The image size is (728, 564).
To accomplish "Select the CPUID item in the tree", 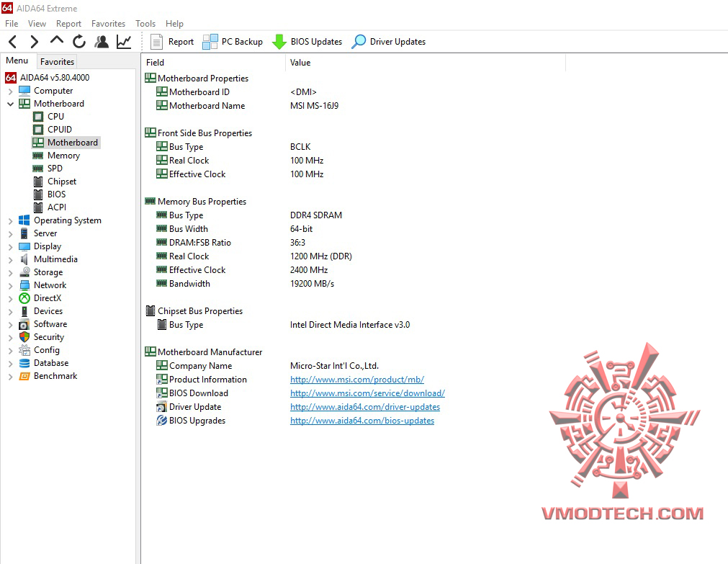I will [60, 130].
